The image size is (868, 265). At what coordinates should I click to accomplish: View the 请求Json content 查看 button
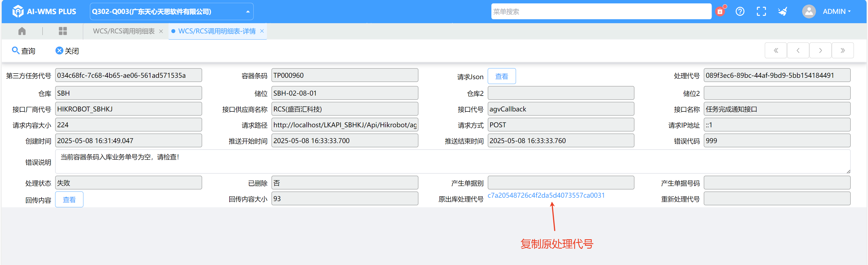click(x=502, y=76)
